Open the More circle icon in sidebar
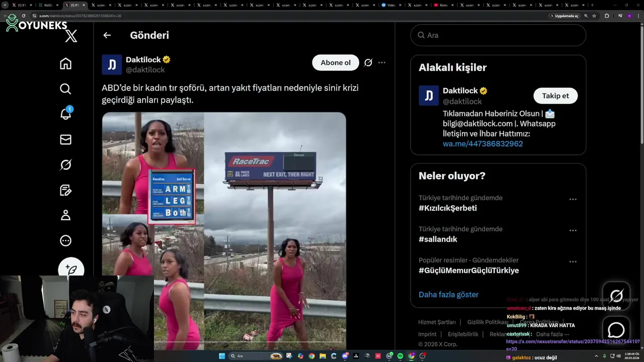This screenshot has width=644, height=362. coord(65,241)
